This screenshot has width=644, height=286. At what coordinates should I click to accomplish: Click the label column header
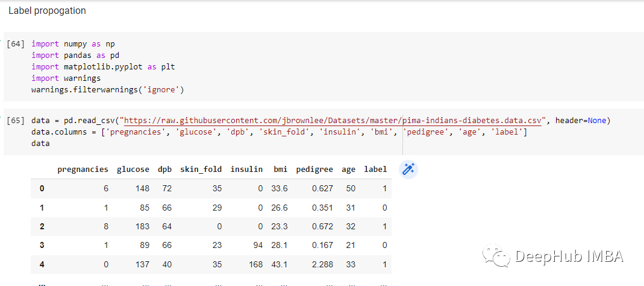[375, 170]
